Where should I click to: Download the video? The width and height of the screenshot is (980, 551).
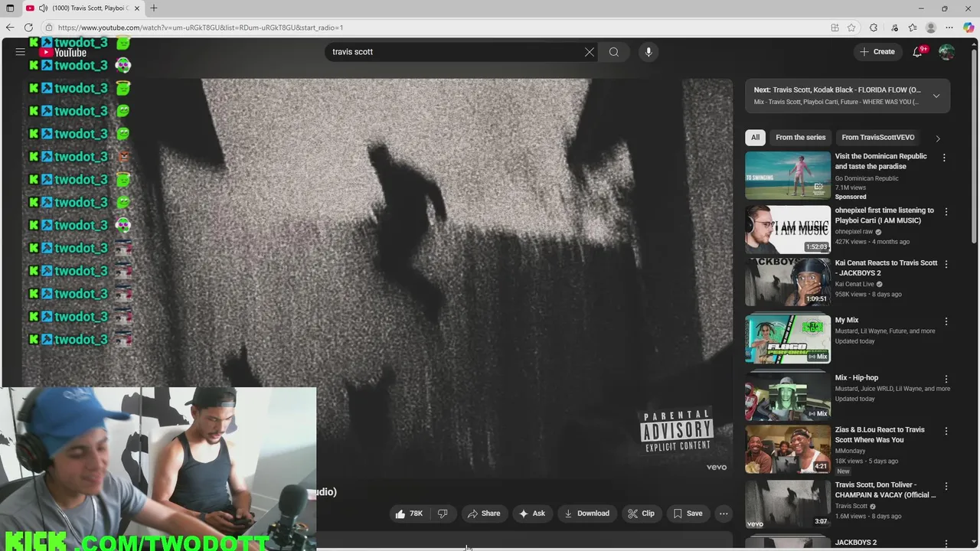(x=586, y=514)
